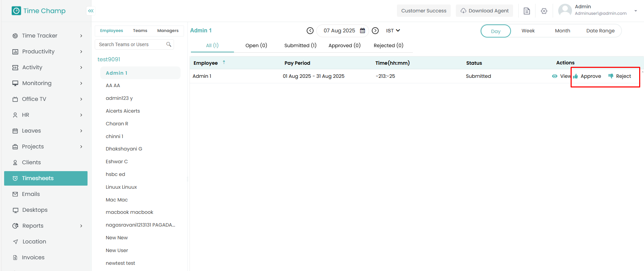The image size is (644, 271).
Task: Click the eye View icon for Admin 1
Action: pos(555,76)
